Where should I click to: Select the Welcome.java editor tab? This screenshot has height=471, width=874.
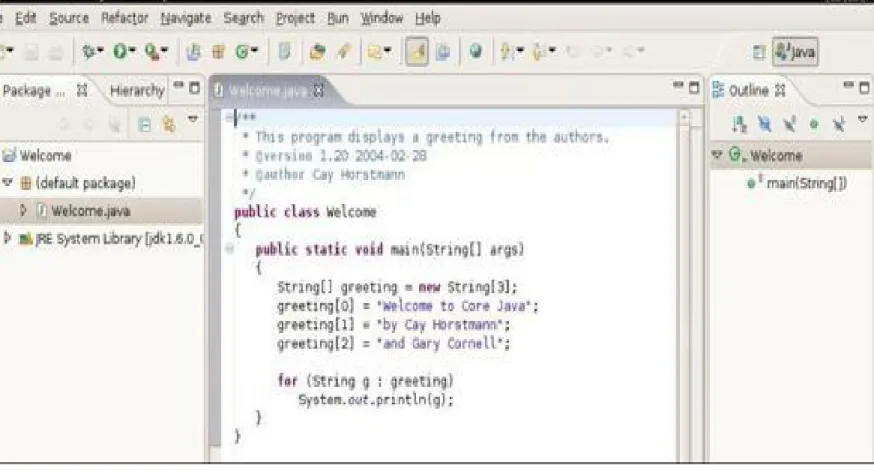coord(268,90)
